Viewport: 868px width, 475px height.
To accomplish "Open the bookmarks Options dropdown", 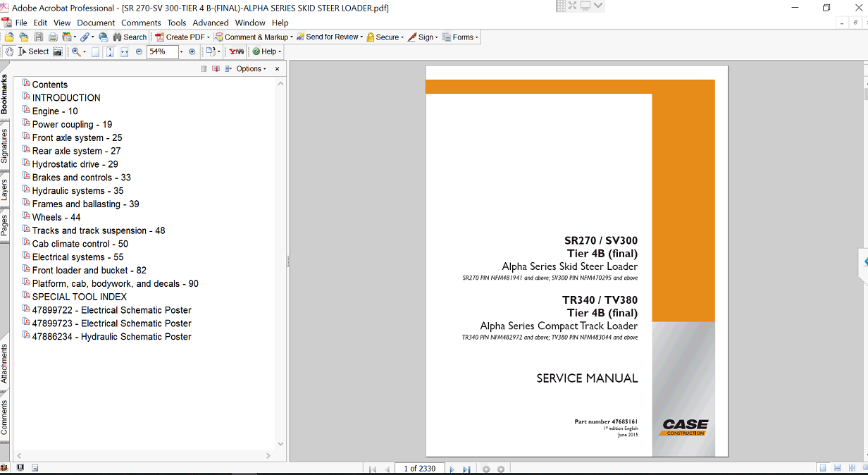I will tap(252, 69).
